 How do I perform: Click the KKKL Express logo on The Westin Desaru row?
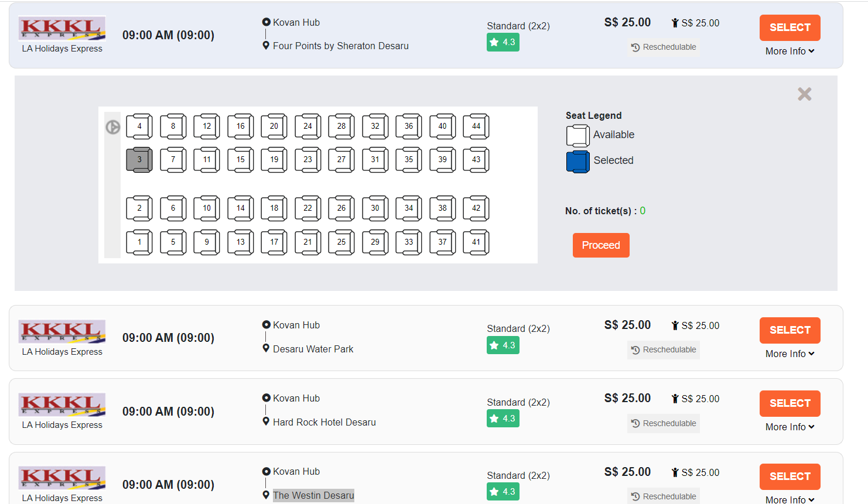[61, 478]
